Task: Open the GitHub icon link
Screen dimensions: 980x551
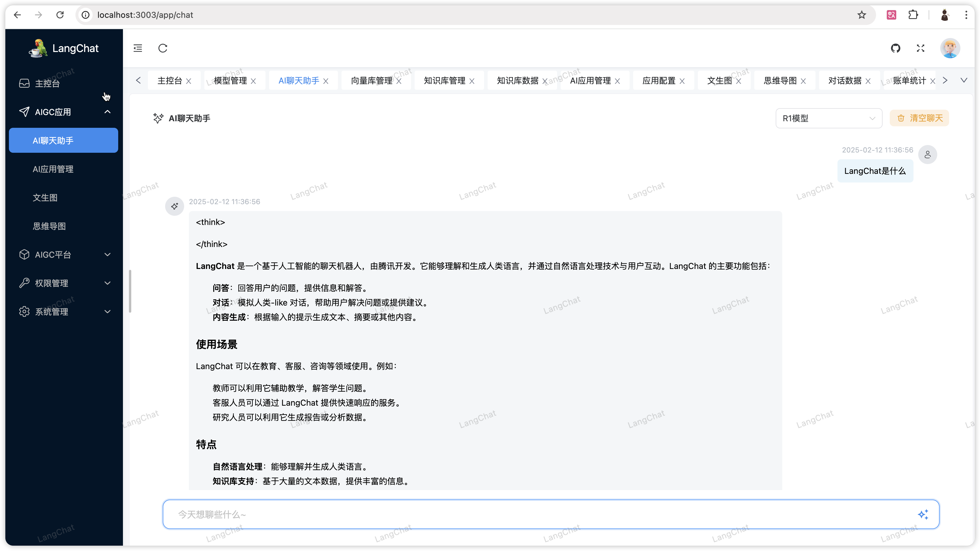Action: [896, 48]
